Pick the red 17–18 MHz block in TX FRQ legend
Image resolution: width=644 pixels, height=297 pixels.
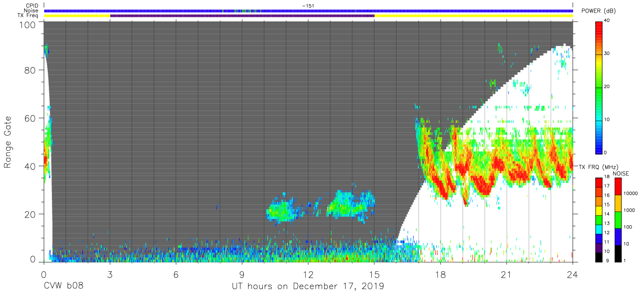(599, 182)
